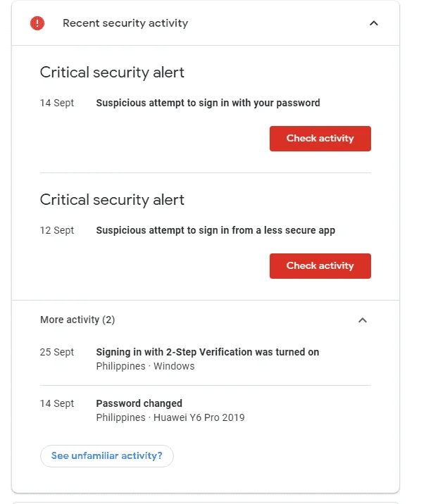Select the first Critical security alert heading

coord(112,73)
